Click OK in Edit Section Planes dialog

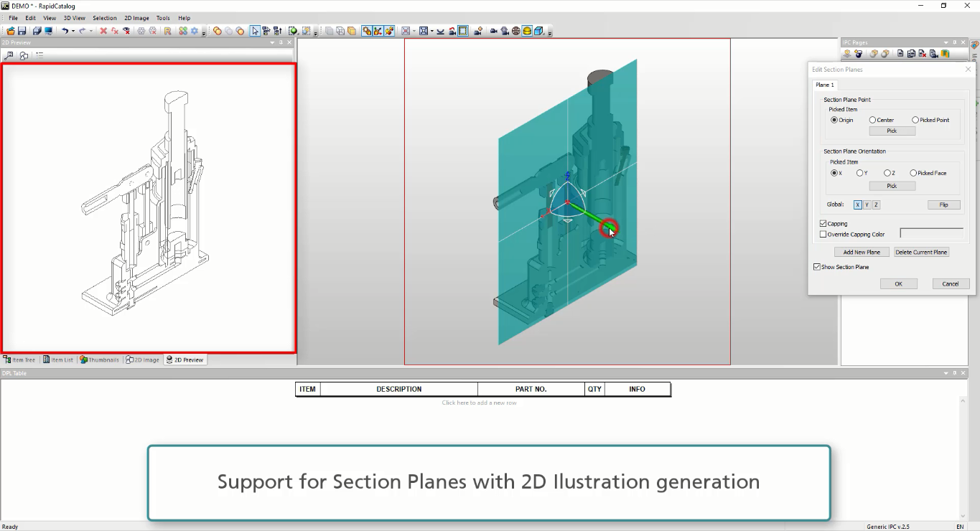[x=899, y=283]
